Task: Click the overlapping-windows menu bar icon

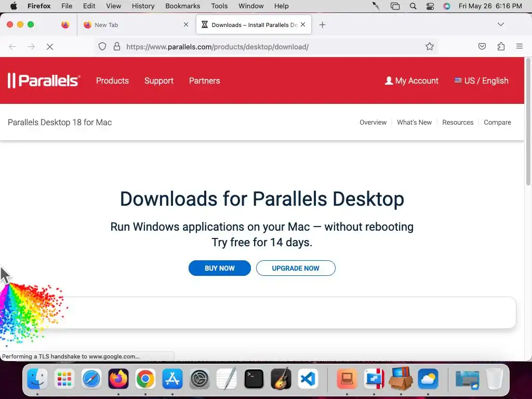Action: click(395, 6)
